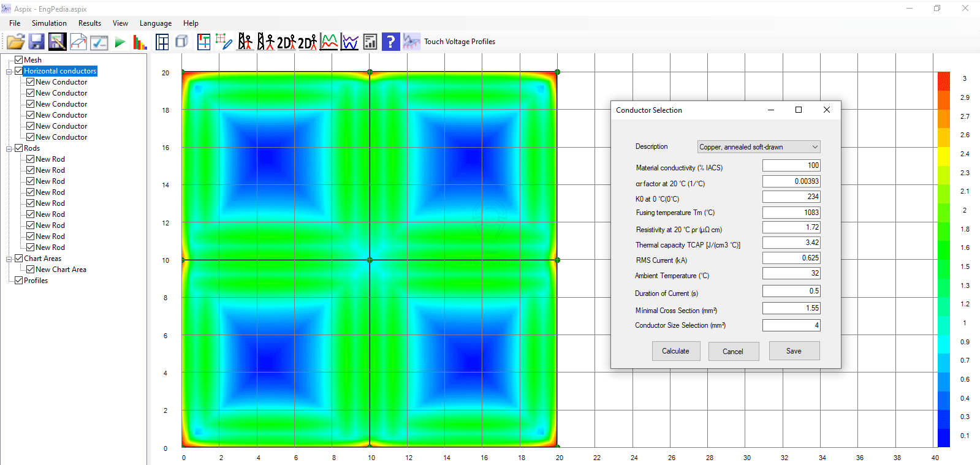The height and width of the screenshot is (465, 980).
Task: Open the Simulation menu
Action: pyautogui.click(x=49, y=23)
